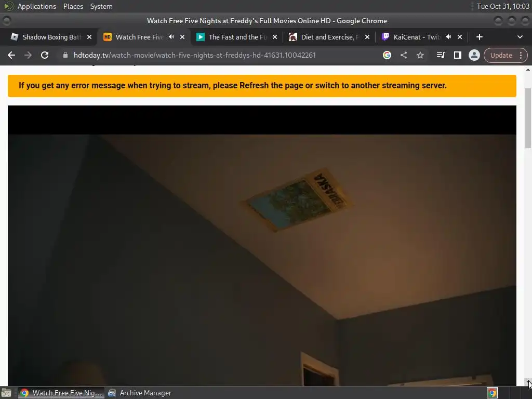Switch to The Fast and the Furious tab
This screenshot has width=532, height=399.
[x=237, y=37]
